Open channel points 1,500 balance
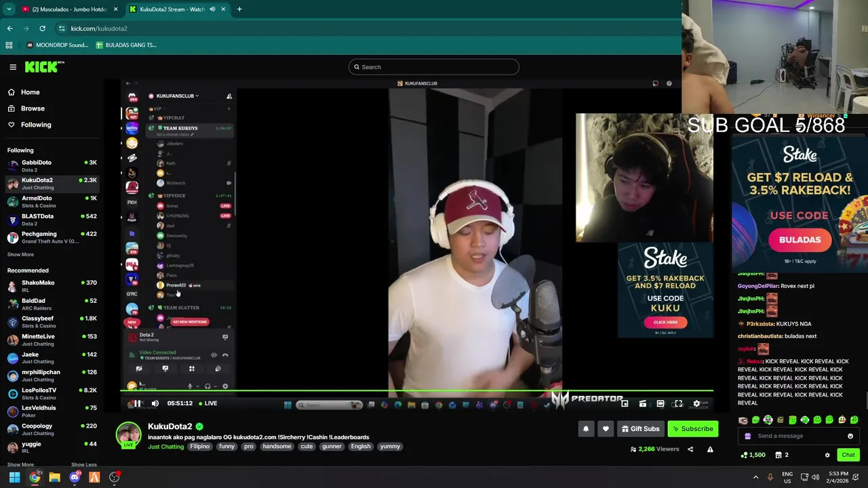 point(753,455)
